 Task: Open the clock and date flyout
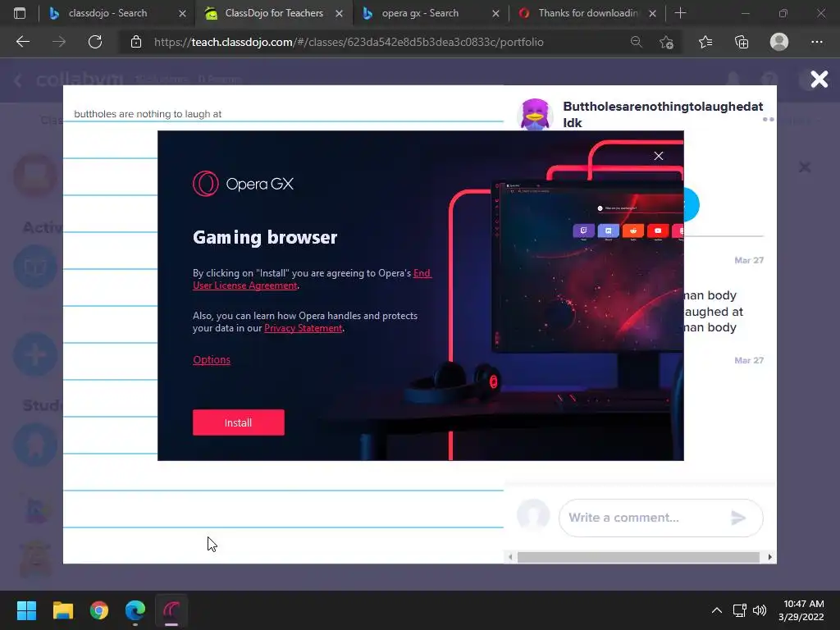click(x=801, y=610)
